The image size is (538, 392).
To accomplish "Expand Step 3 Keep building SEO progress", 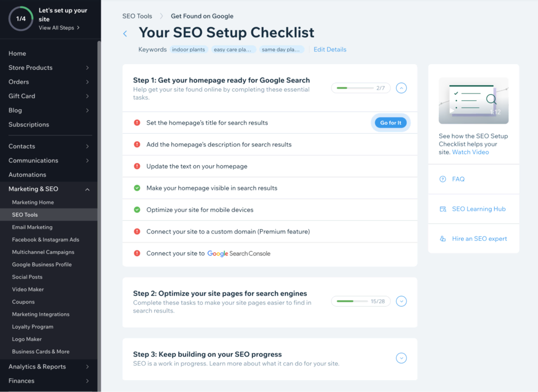I will (x=401, y=358).
